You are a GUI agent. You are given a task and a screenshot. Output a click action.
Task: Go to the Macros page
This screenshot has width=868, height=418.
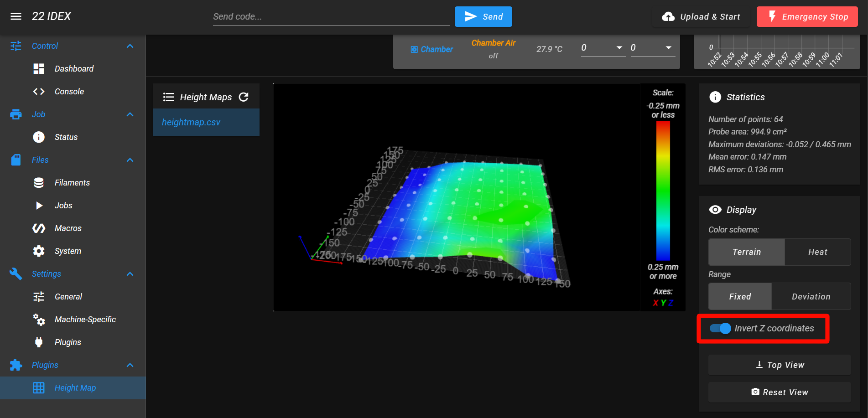(73, 228)
